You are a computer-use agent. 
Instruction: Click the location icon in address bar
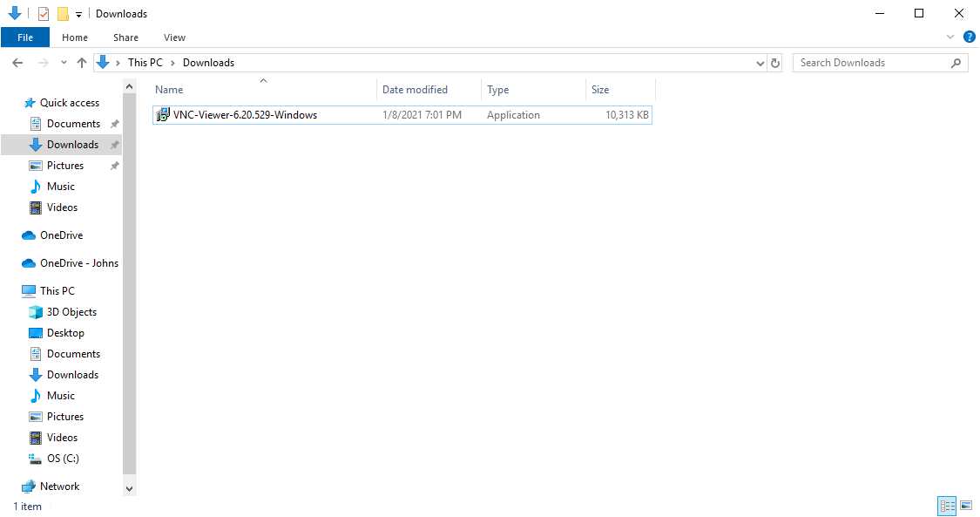(103, 63)
